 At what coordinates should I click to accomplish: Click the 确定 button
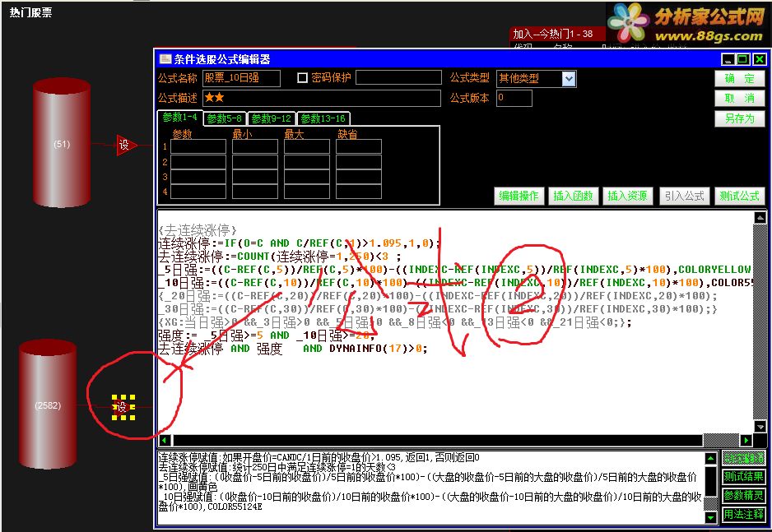pos(740,79)
